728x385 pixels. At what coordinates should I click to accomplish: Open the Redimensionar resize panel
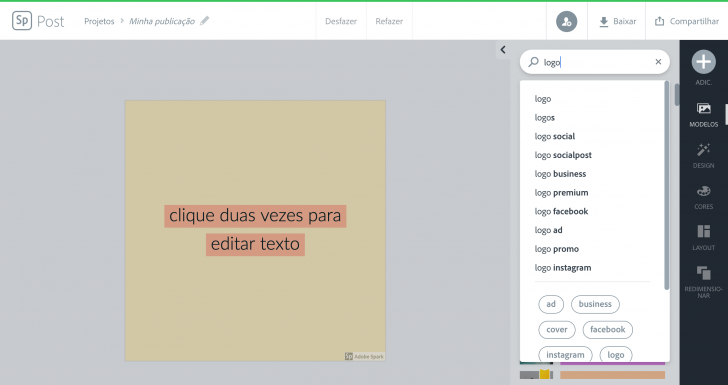pos(703,282)
